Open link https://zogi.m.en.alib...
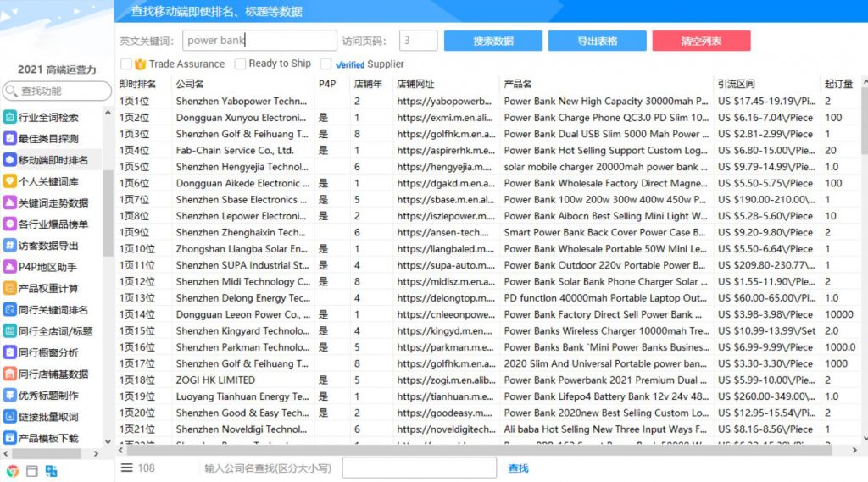This screenshot has width=868, height=482. 446,380
